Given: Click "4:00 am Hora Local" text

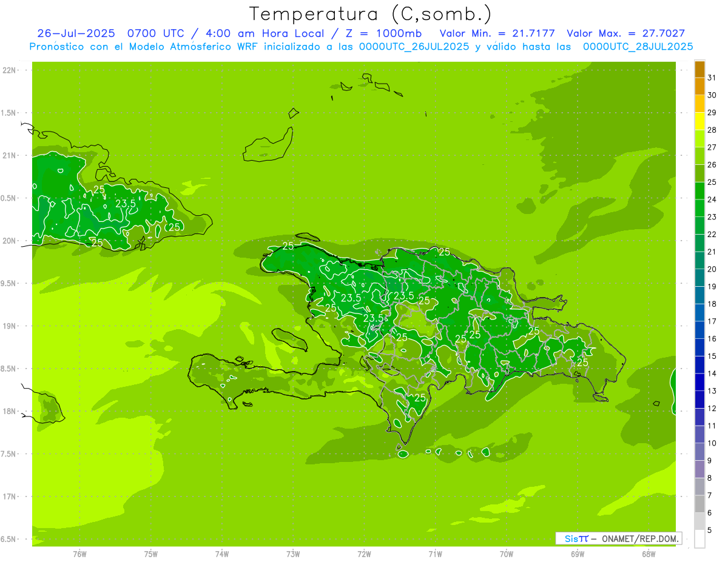Looking at the screenshot, I should [x=265, y=33].
